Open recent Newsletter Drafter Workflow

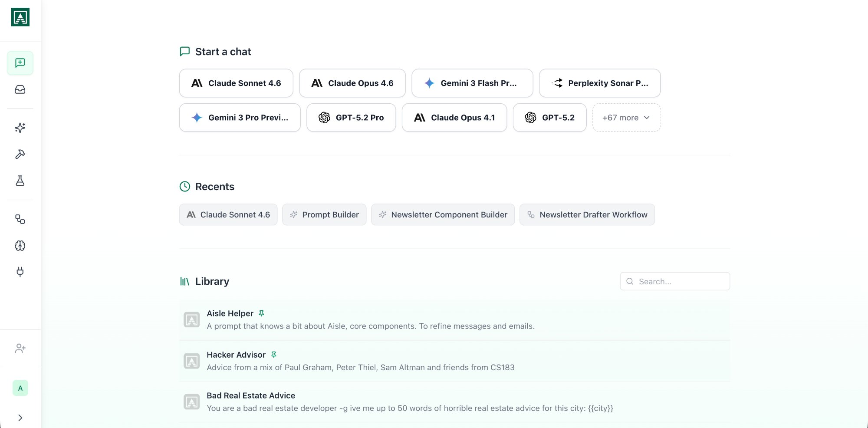click(x=587, y=214)
